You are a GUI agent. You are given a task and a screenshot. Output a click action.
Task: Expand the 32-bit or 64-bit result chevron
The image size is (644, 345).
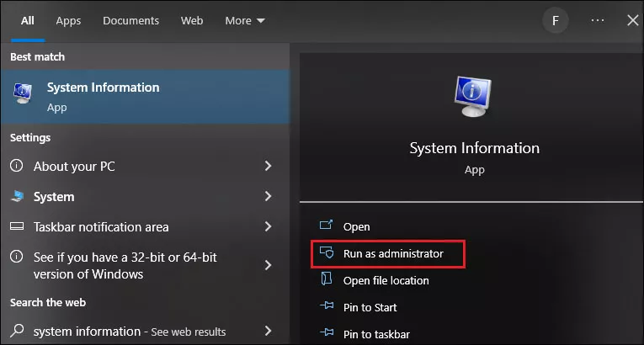tap(268, 265)
